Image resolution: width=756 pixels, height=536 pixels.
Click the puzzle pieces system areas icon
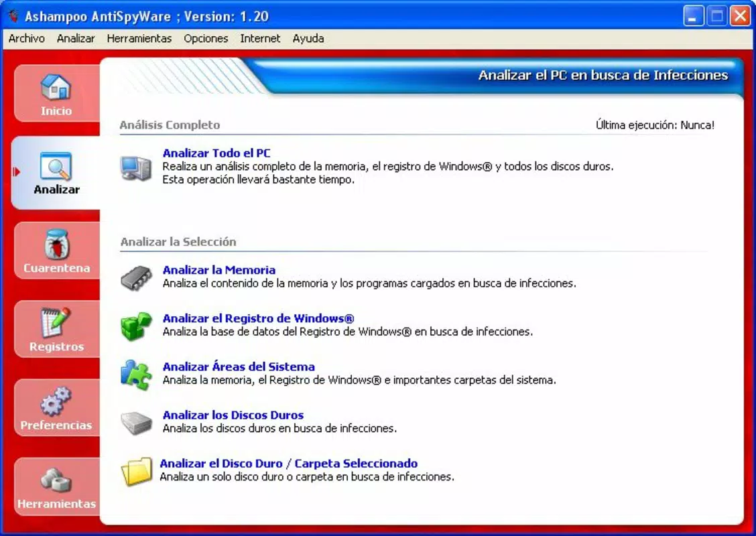click(136, 375)
